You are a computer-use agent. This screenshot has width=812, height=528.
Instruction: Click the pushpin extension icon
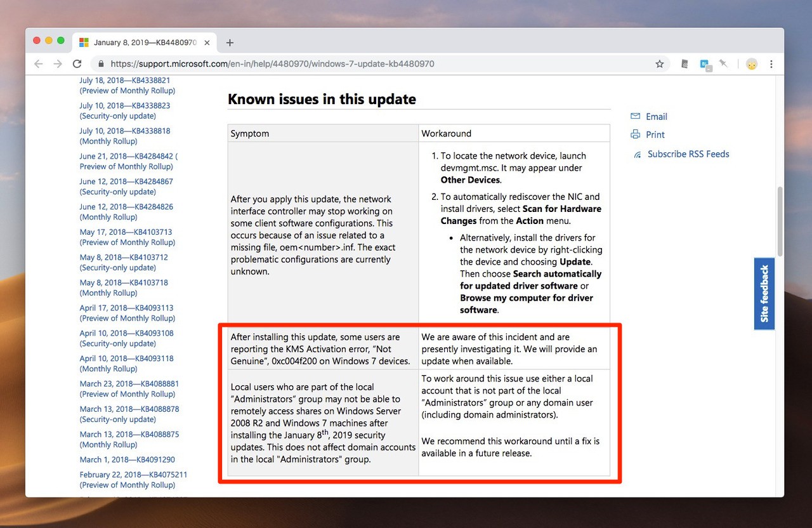pos(723,63)
